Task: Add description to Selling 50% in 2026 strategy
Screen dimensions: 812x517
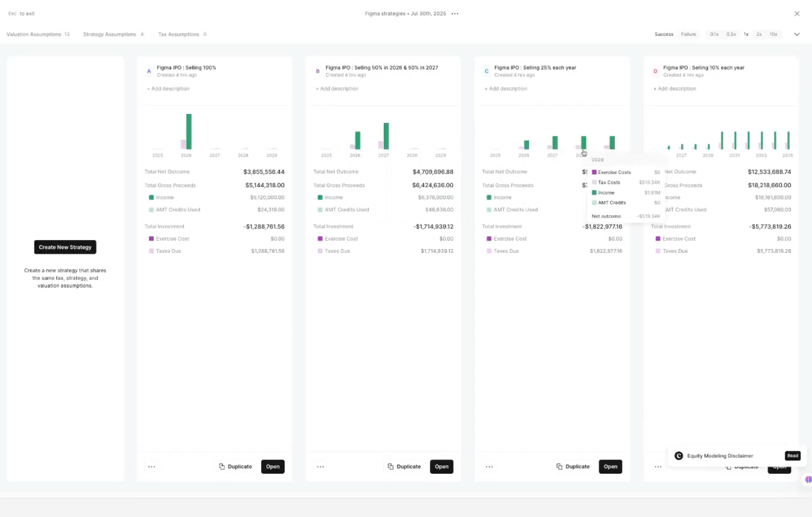Action: (337, 89)
